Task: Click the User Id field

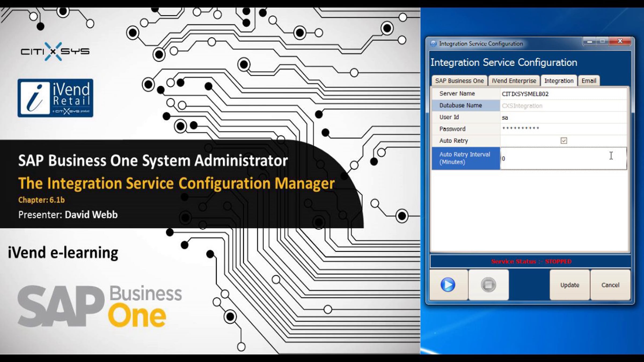Action: 563,117
